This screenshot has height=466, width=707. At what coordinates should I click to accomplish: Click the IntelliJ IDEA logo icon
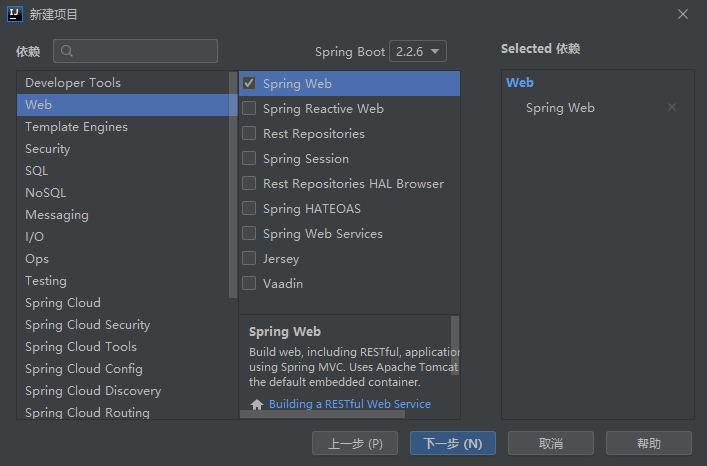click(x=15, y=14)
